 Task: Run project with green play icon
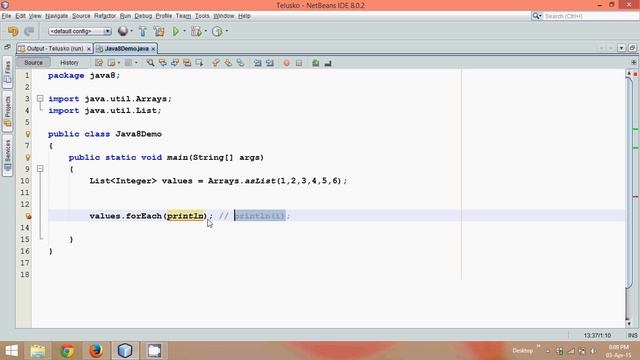coord(176,31)
